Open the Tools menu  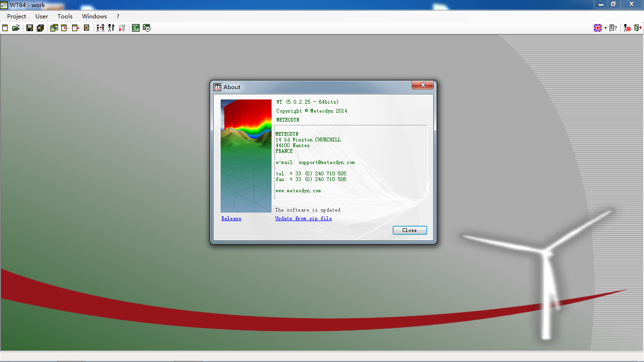coord(65,16)
